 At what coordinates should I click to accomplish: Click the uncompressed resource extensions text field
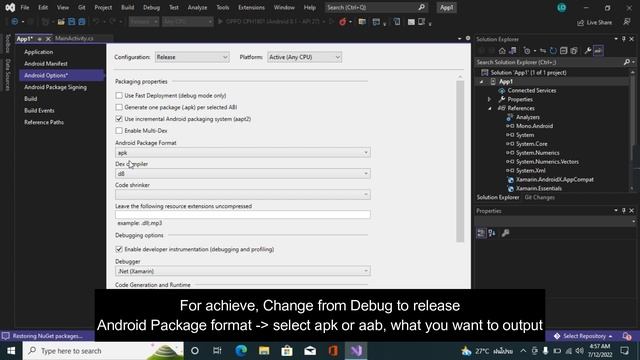point(242,215)
